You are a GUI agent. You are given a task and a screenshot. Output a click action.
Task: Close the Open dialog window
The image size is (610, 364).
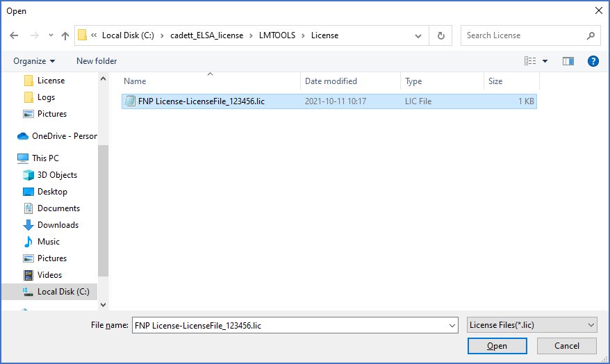[599, 11]
